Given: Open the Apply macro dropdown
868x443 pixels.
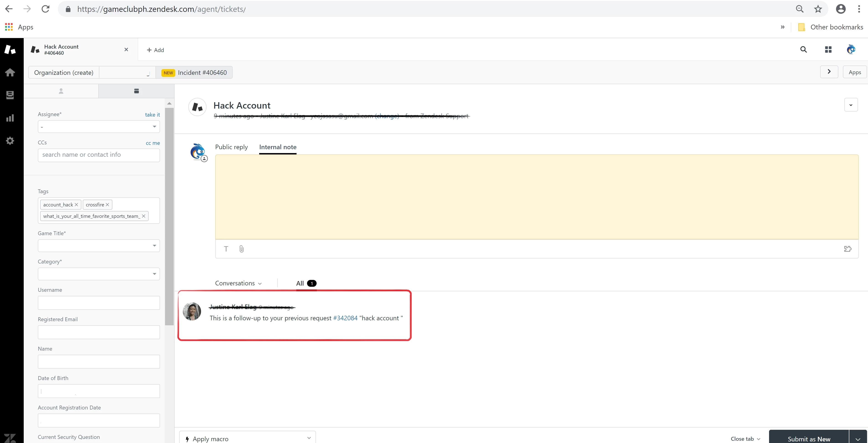Looking at the screenshot, I should click(x=247, y=438).
